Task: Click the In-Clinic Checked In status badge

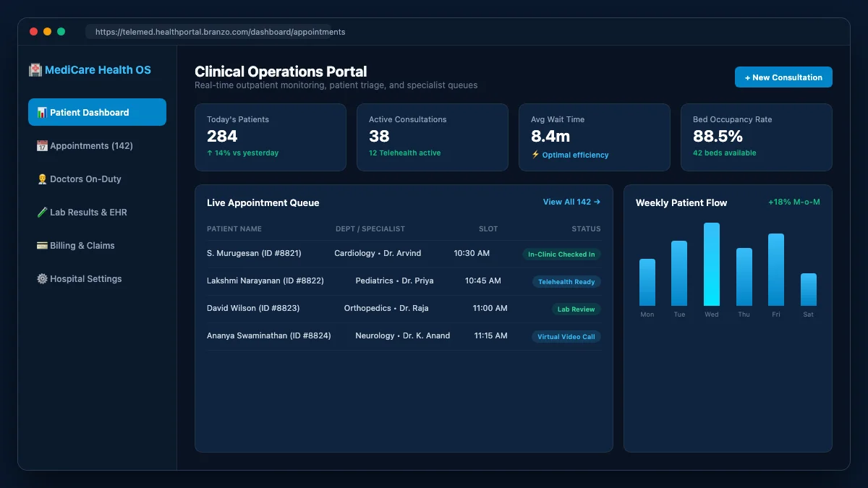Action: click(561, 254)
